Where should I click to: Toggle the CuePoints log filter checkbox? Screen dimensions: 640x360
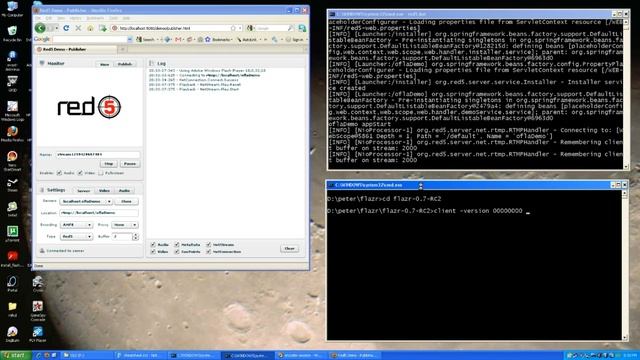click(x=177, y=251)
